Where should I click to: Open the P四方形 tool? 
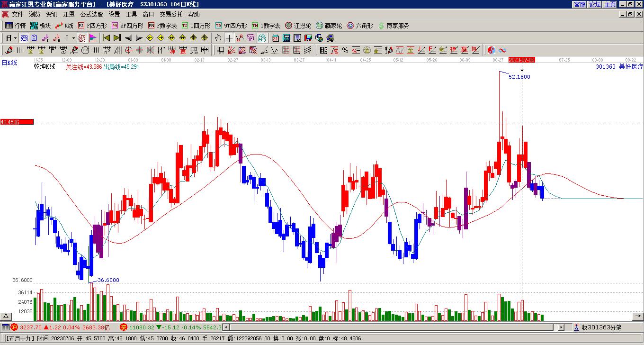tap(92, 26)
